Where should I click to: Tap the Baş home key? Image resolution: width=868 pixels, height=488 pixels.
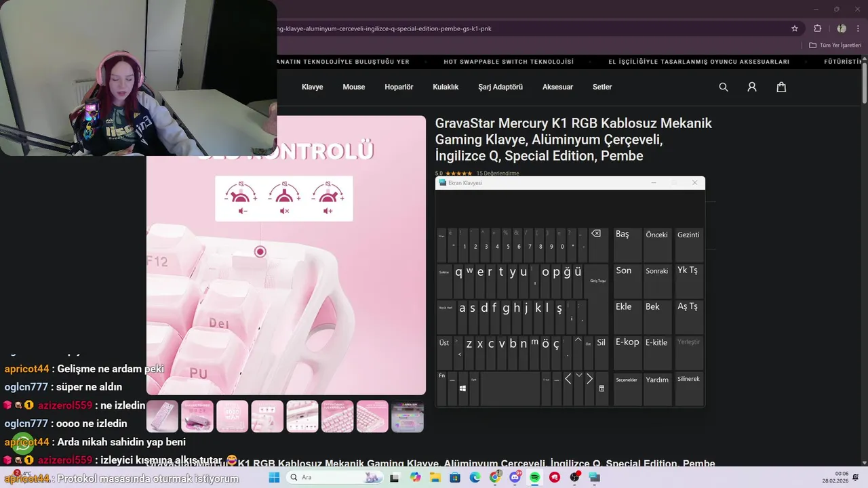pos(627,245)
